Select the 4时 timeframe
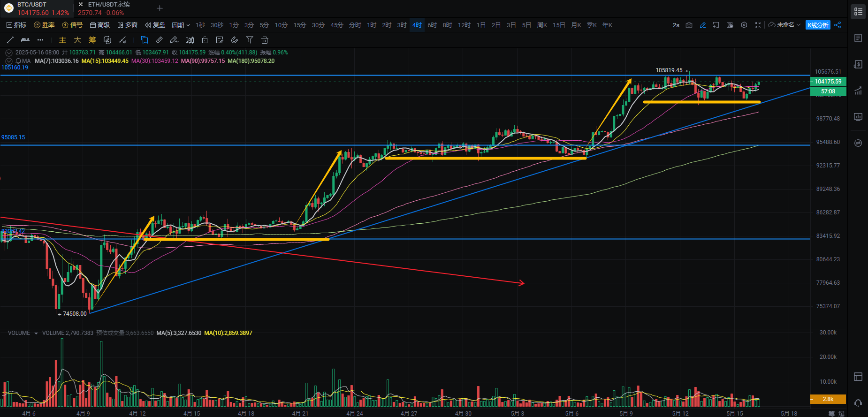 417,25
